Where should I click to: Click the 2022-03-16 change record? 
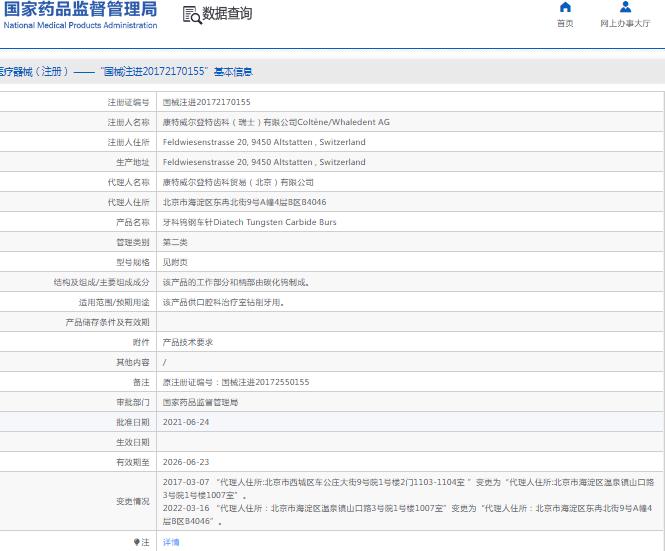point(408,515)
